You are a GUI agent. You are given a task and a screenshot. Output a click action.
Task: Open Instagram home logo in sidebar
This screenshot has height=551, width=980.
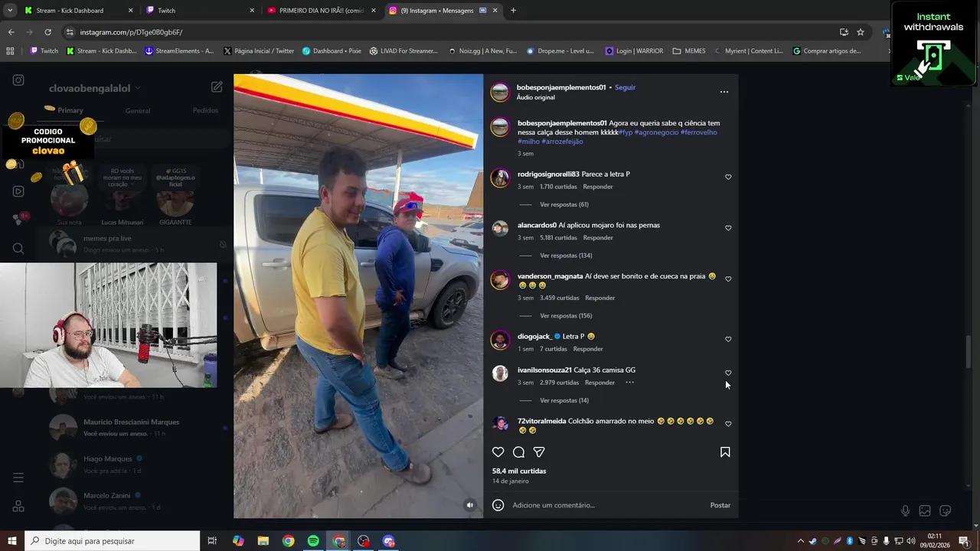coord(18,80)
